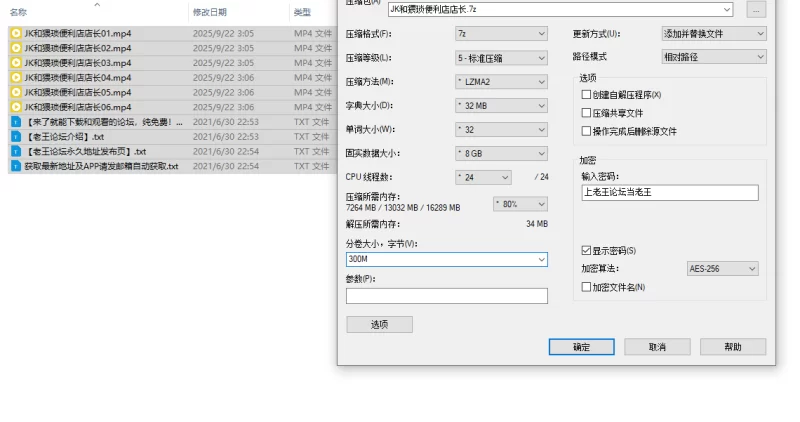Image resolution: width=800 pixels, height=422 pixels.
Task: Toggle the 显示密码 checkbox
Action: 586,250
